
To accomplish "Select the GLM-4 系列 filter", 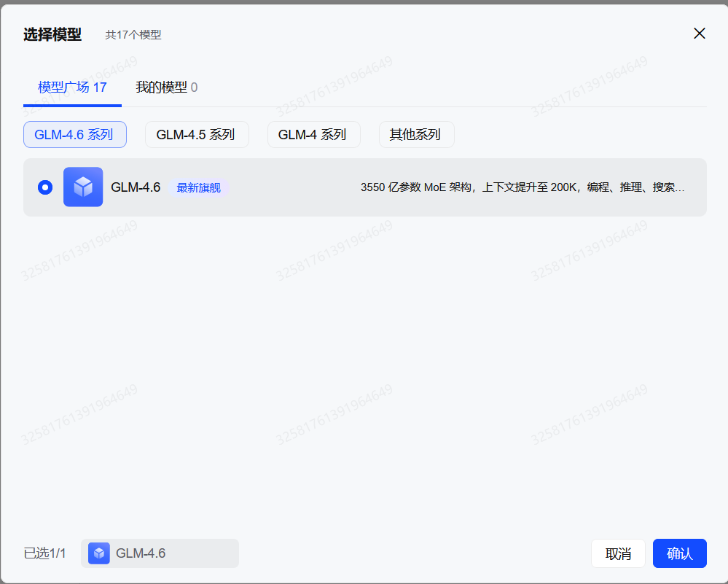I will [x=314, y=135].
